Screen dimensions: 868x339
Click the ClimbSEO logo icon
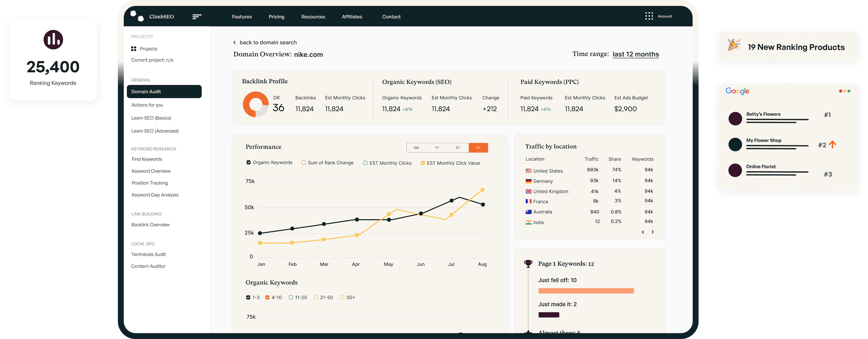pos(137,16)
